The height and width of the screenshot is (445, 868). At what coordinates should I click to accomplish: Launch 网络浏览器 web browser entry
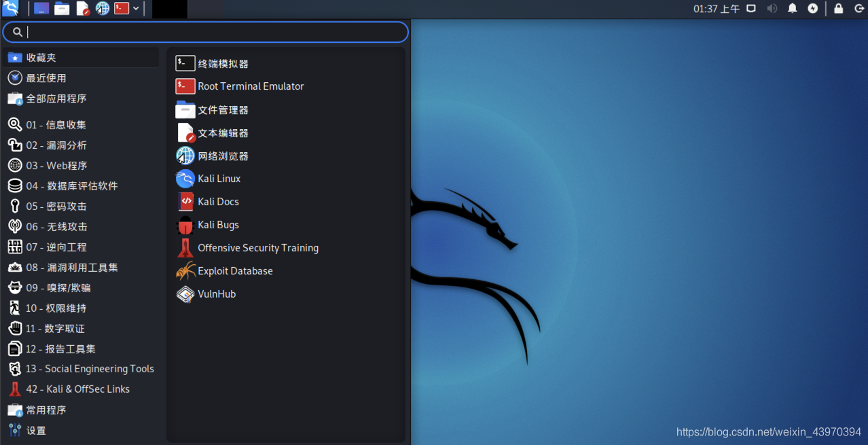pyautogui.click(x=286, y=156)
